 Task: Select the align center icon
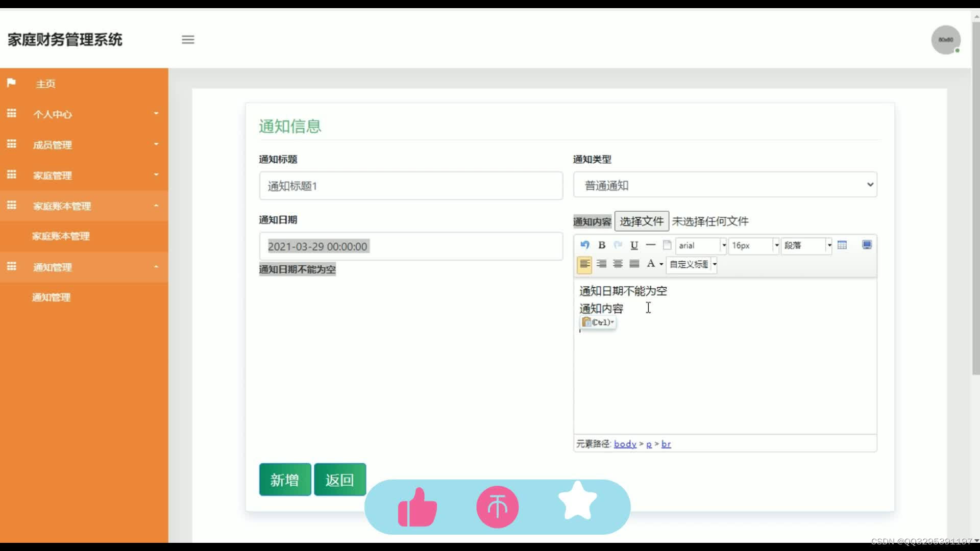coord(618,264)
